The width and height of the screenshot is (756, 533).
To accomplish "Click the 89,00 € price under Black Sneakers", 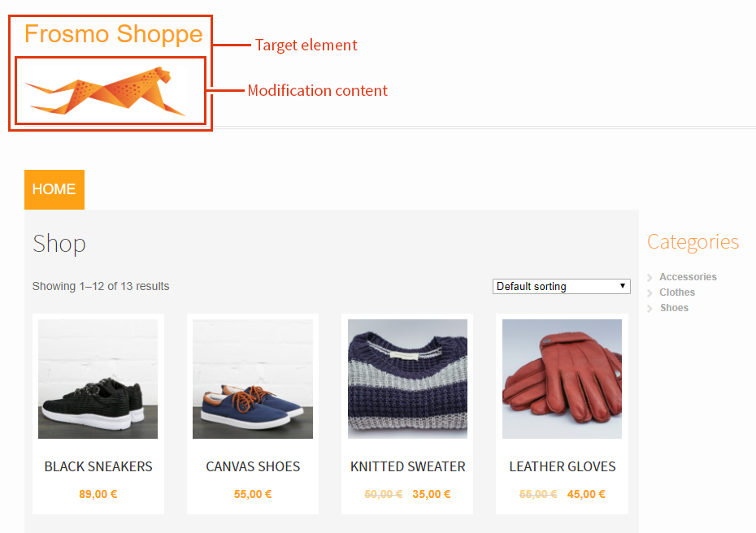I will (x=98, y=493).
